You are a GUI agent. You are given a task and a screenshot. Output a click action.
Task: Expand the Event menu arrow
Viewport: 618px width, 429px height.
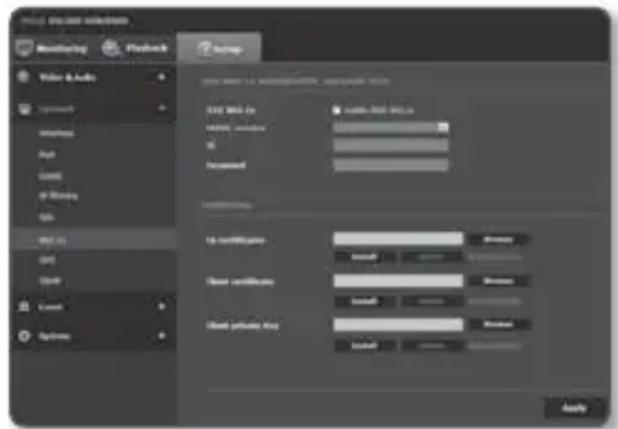pos(161,306)
